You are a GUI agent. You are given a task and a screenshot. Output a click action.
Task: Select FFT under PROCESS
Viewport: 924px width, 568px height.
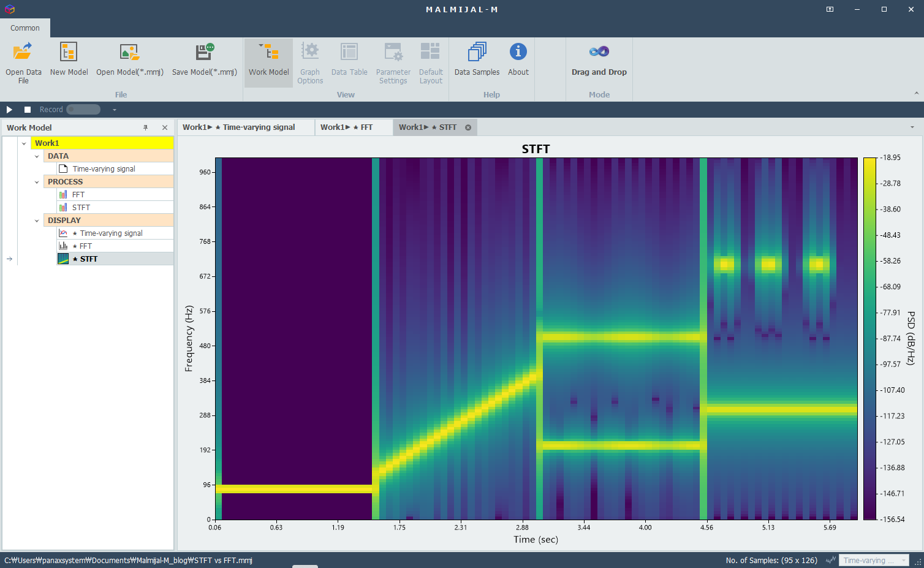click(115, 195)
